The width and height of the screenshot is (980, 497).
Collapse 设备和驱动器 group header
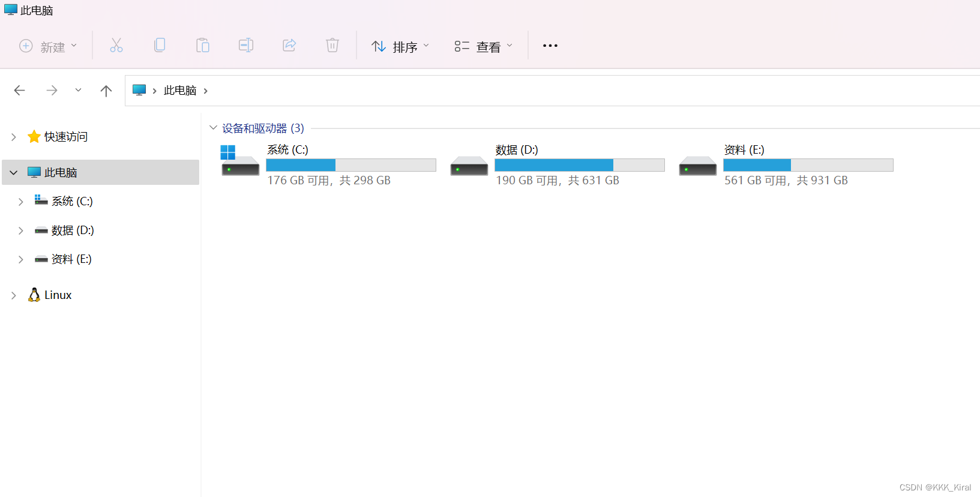[x=213, y=128]
